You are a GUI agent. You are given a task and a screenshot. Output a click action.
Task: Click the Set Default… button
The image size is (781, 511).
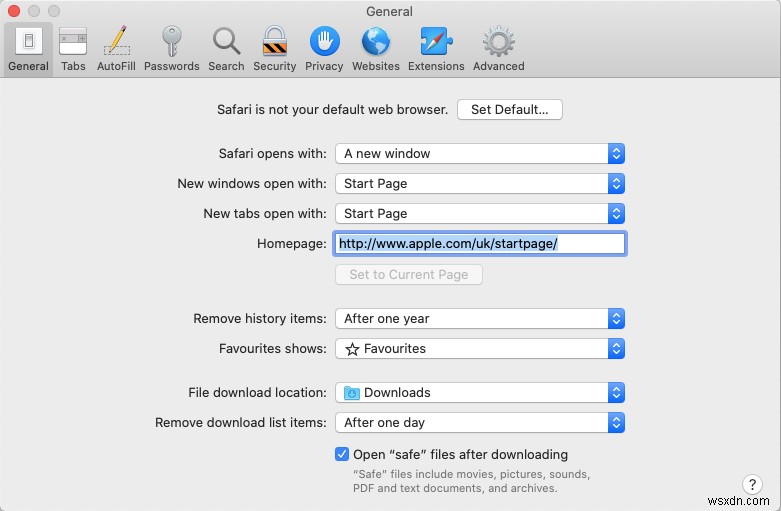click(509, 110)
